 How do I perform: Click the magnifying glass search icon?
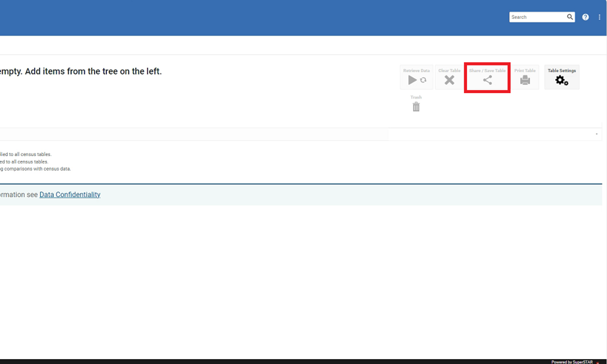click(x=570, y=17)
